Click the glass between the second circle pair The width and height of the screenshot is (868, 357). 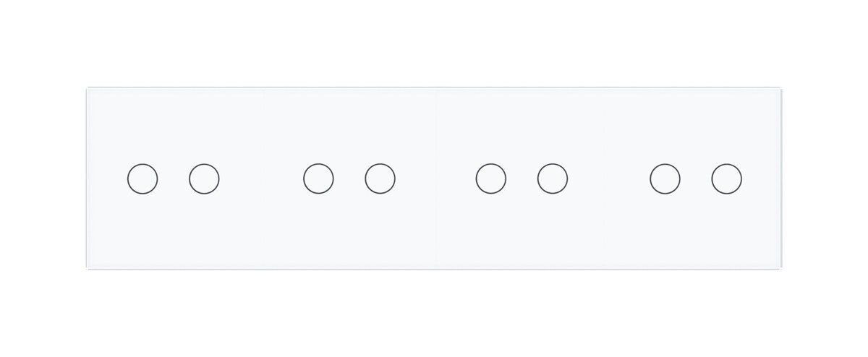pos(349,178)
